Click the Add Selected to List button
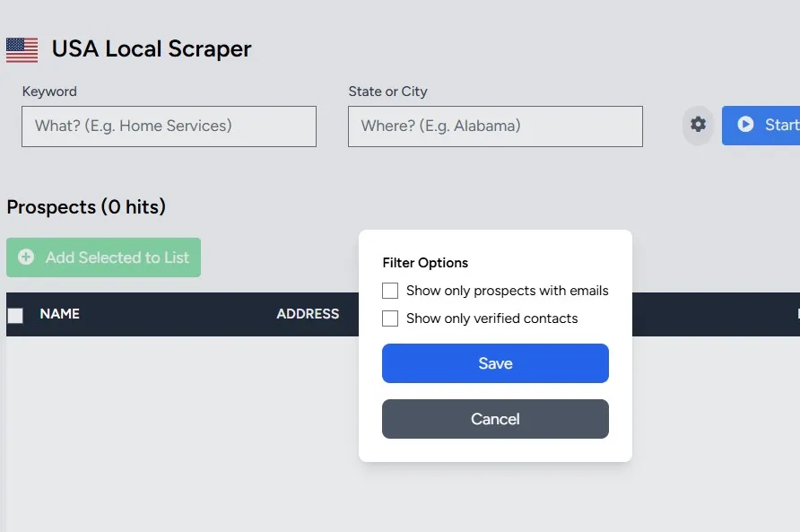This screenshot has width=800, height=532. coord(103,257)
